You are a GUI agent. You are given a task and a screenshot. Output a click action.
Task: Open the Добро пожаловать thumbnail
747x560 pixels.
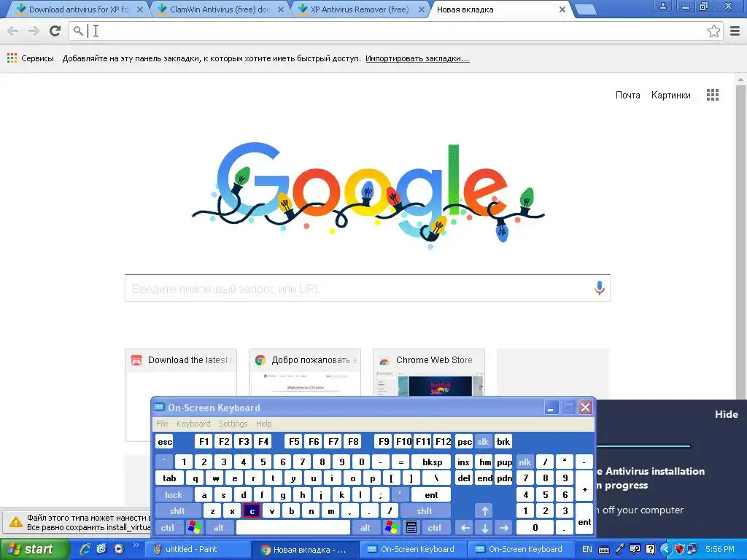(305, 373)
